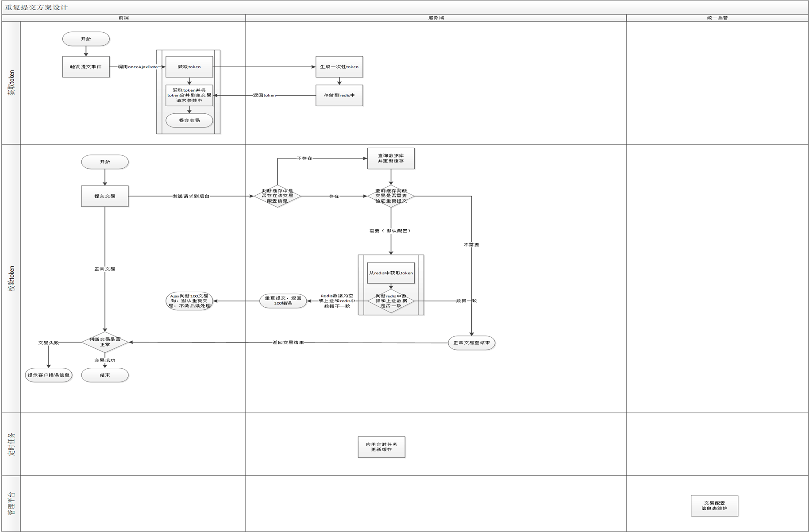Click the 应用定时任务更新缓存 box
This screenshot has width=809, height=532.
[381, 447]
